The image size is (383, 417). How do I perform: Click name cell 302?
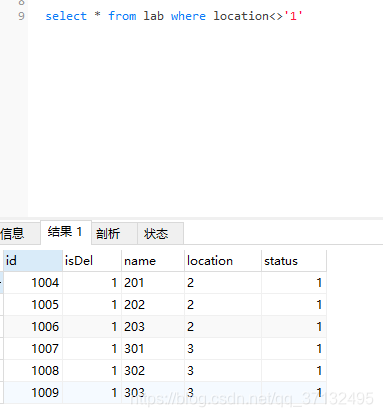click(x=153, y=371)
